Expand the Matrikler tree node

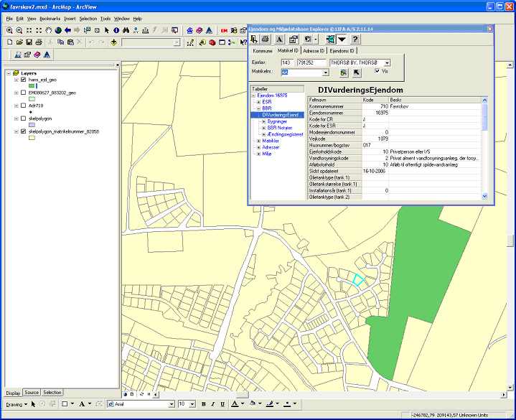(258, 141)
